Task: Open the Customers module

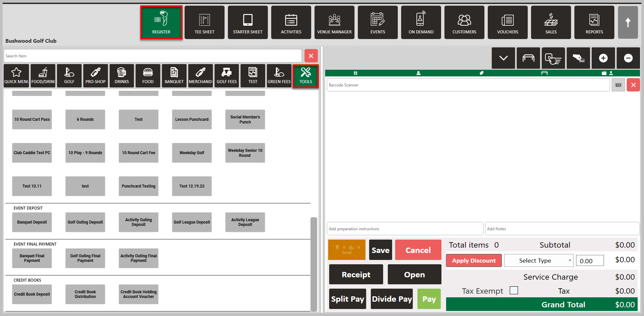Action: click(x=464, y=22)
